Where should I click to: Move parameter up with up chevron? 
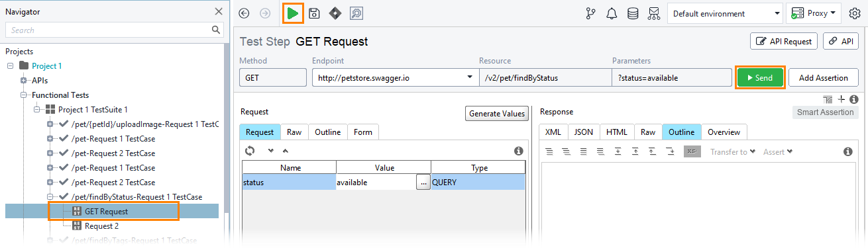tap(286, 151)
